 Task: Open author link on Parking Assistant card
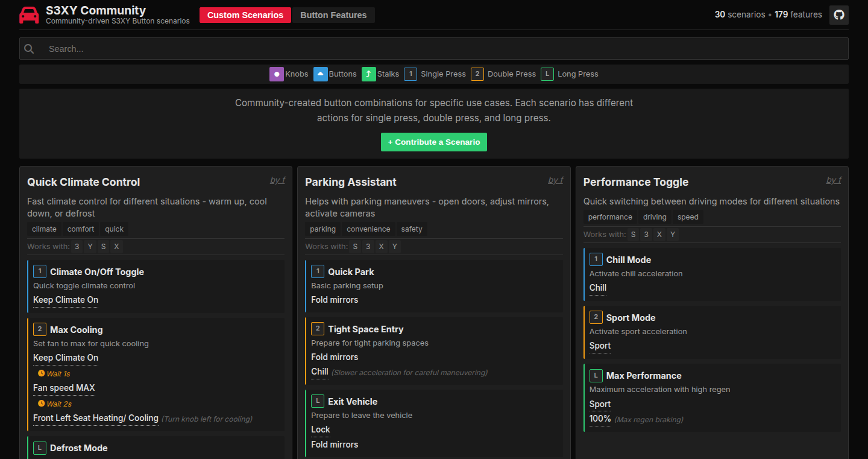click(x=555, y=180)
